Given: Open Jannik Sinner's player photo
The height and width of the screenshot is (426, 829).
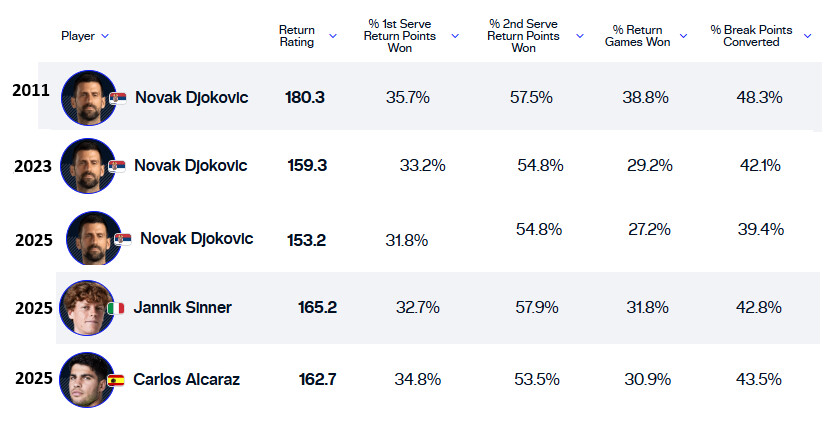Looking at the screenshot, I should click(87, 307).
